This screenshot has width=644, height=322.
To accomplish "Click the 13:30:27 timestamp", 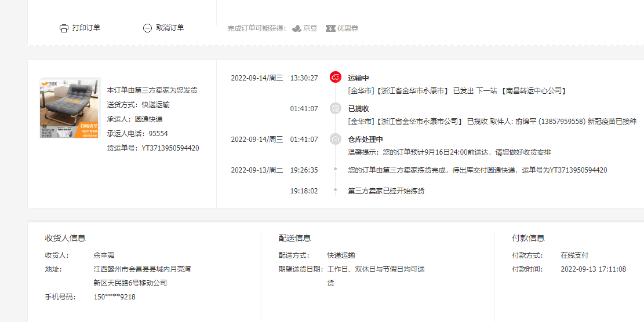I will tap(304, 78).
